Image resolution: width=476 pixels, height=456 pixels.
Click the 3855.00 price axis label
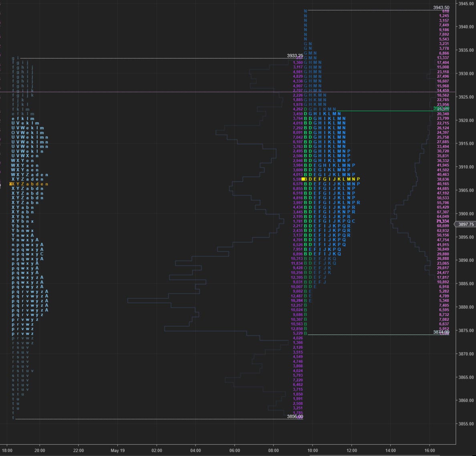pyautogui.click(x=466, y=424)
